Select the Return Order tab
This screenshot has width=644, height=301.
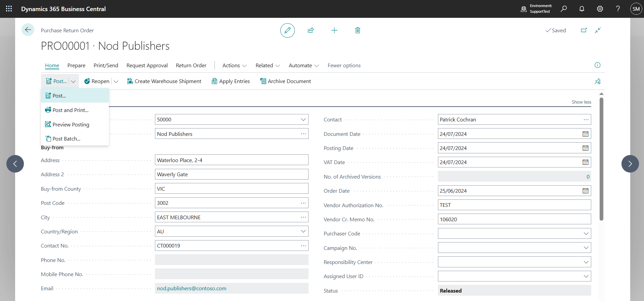191,66
